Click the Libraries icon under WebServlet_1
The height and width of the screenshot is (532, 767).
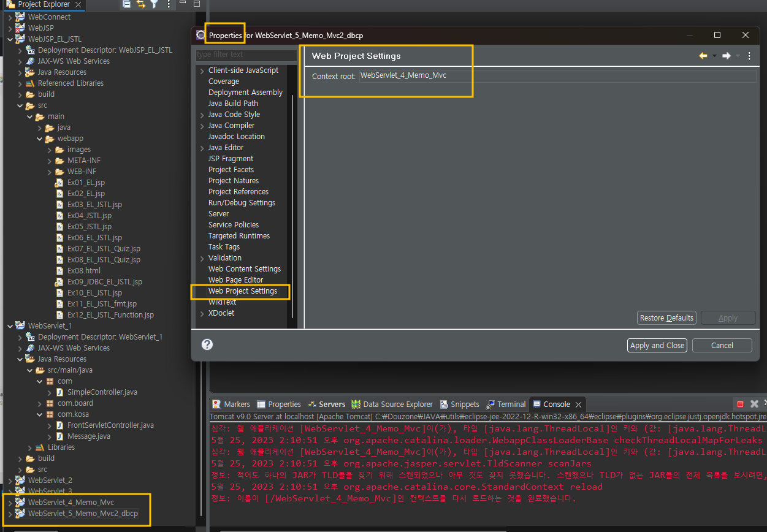[x=40, y=447]
